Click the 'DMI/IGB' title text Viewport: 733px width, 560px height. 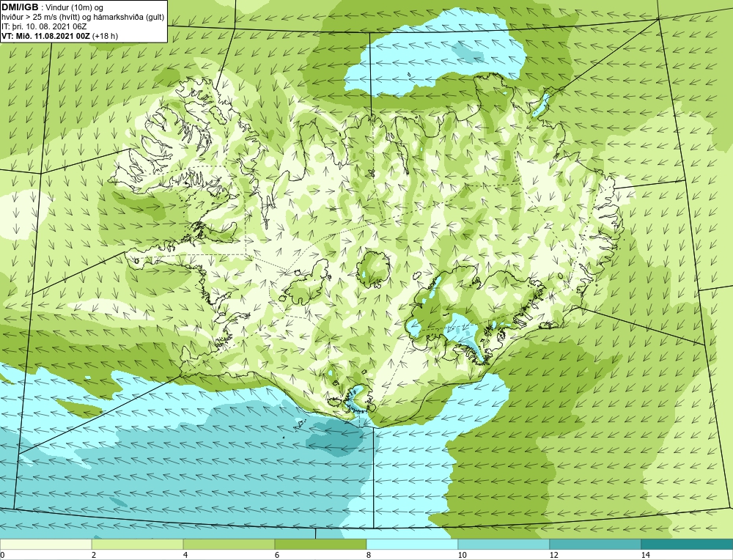point(20,7)
